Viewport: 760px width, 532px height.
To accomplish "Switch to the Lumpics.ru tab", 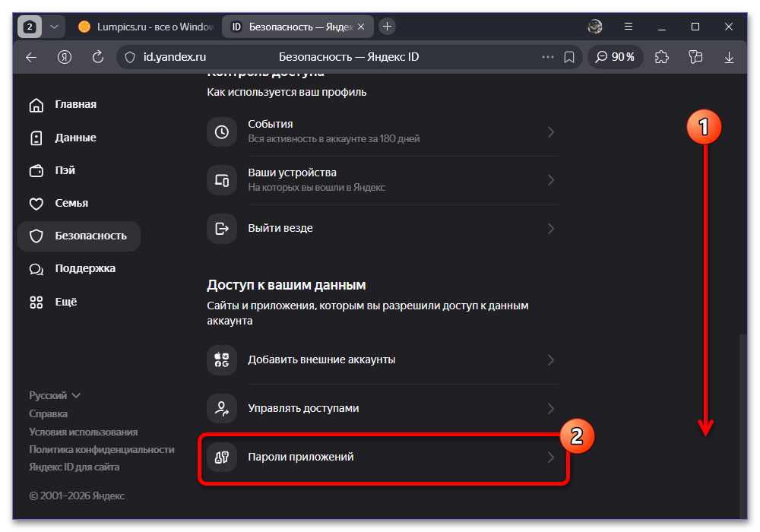I will (x=145, y=27).
